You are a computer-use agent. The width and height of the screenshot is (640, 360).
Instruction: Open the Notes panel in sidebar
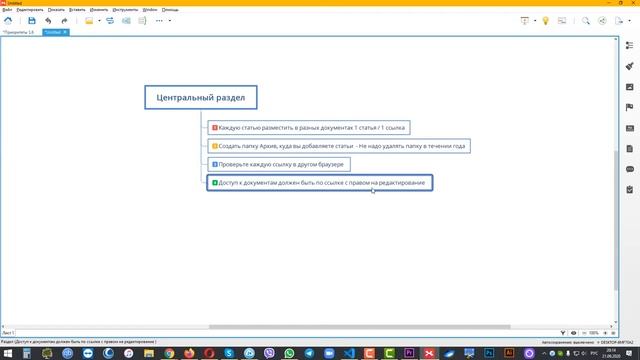(x=629, y=149)
